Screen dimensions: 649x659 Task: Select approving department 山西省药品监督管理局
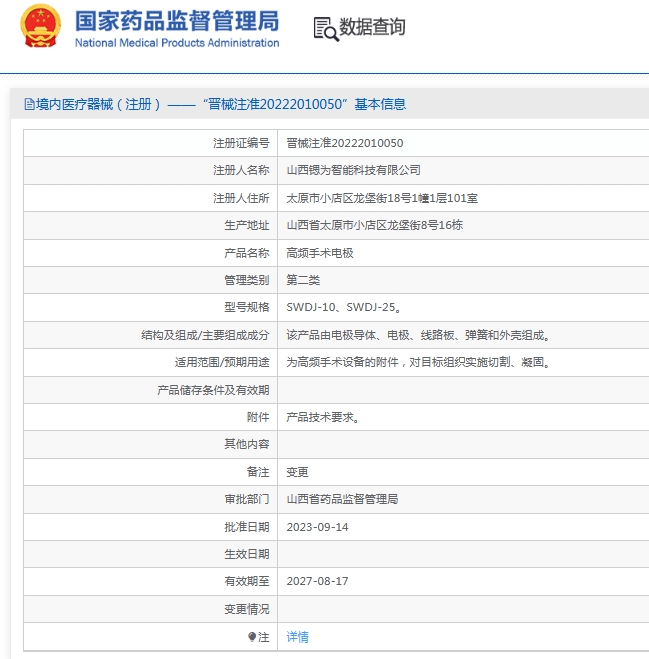pos(342,499)
